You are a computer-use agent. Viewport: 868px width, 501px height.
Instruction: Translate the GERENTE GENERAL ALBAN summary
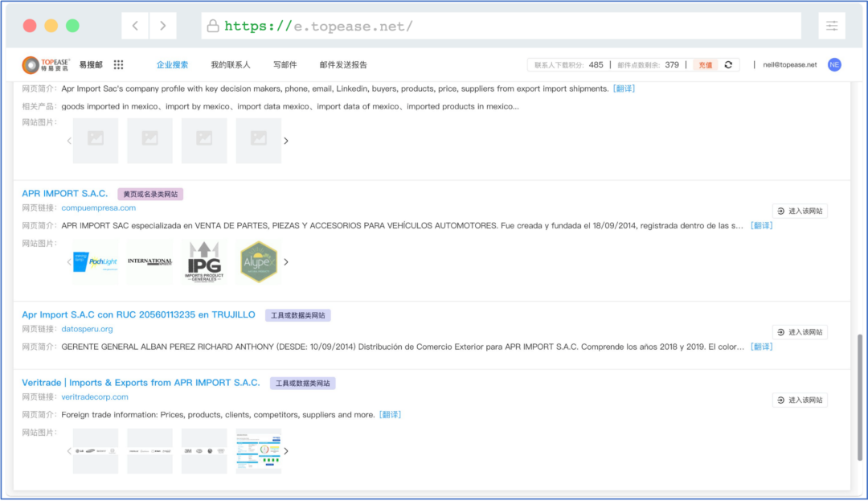(x=762, y=347)
